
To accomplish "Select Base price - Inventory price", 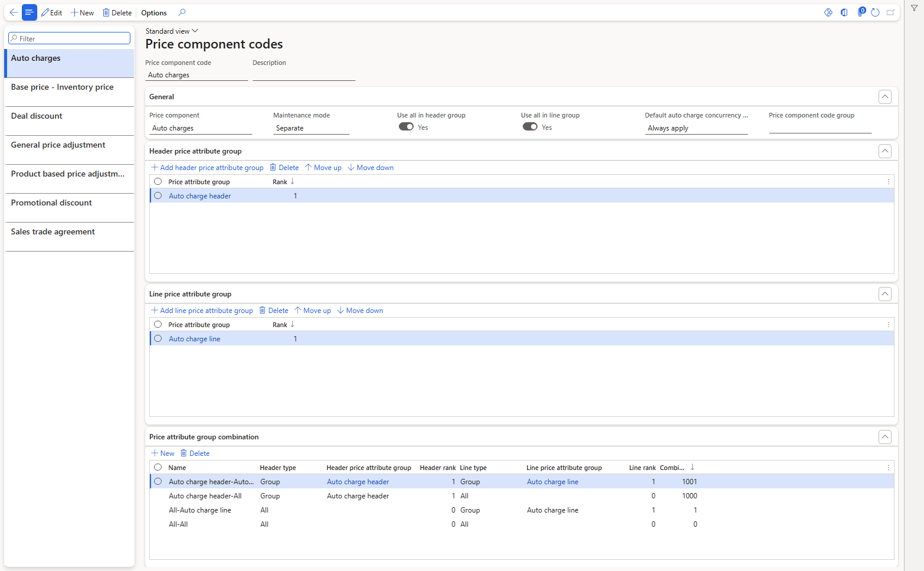I will pyautogui.click(x=70, y=92).
